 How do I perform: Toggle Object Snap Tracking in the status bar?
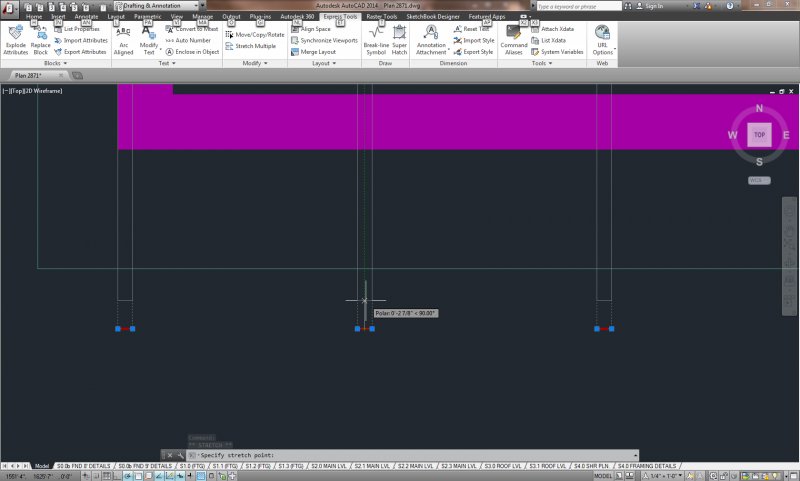point(159,476)
